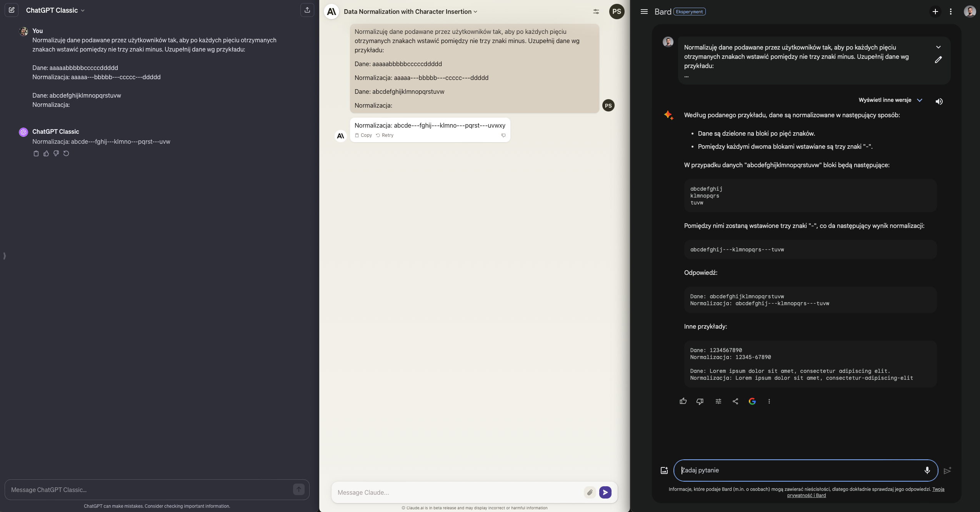Click the attach file paperclip in Claude
Viewport: 980px width, 512px height.
590,492
